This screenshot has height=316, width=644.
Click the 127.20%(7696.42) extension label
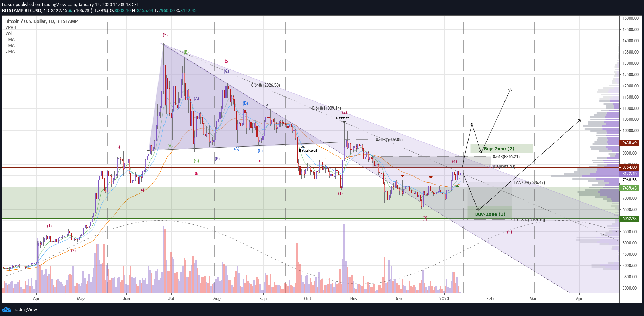click(529, 182)
